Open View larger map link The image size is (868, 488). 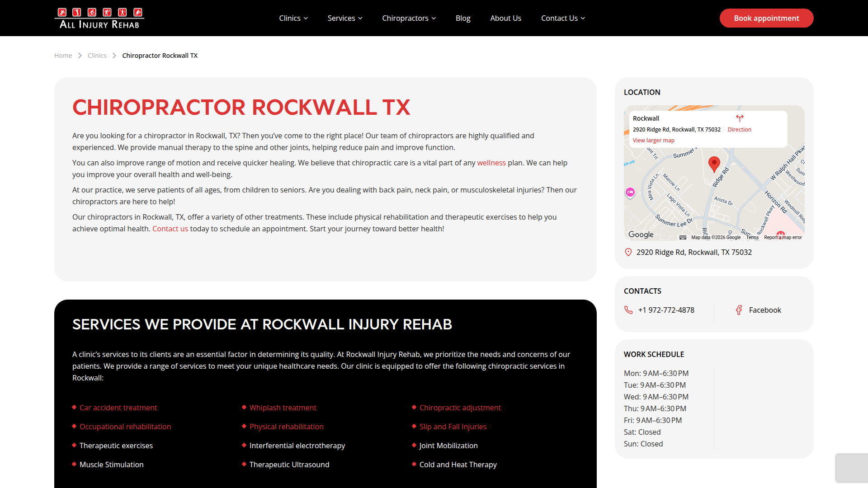tap(654, 141)
